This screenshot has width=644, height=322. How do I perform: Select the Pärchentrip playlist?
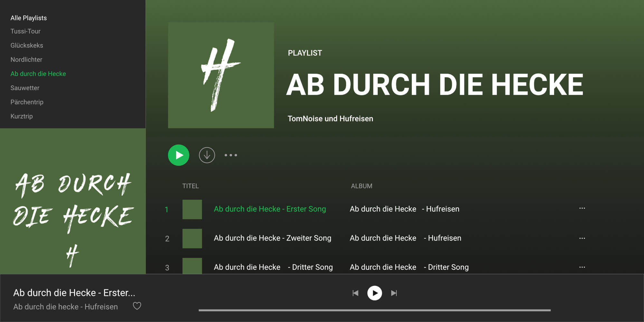pos(27,102)
